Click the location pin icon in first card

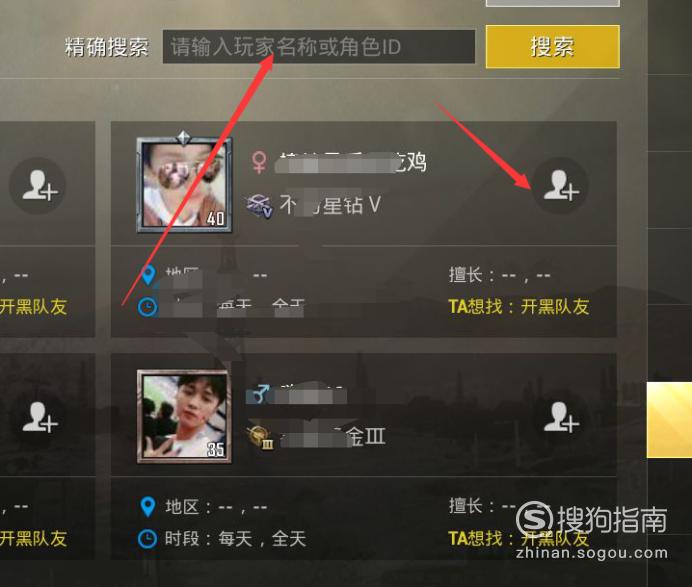148,275
